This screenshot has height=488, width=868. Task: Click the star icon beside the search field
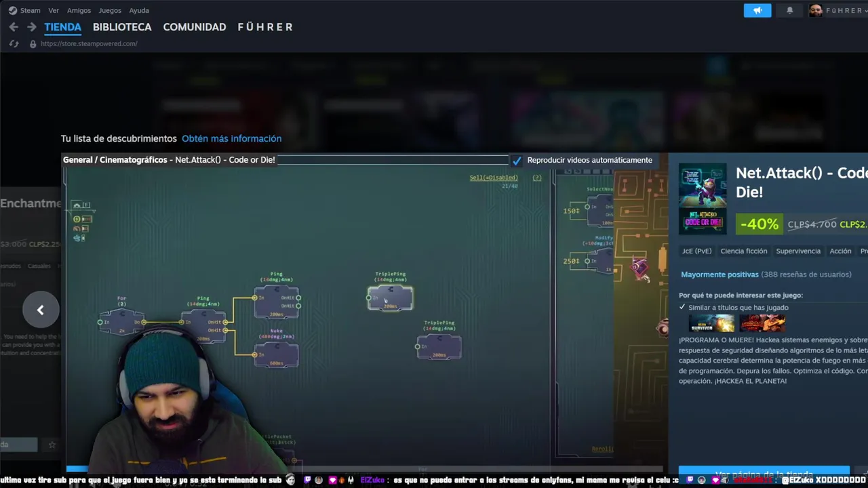pyautogui.click(x=52, y=445)
